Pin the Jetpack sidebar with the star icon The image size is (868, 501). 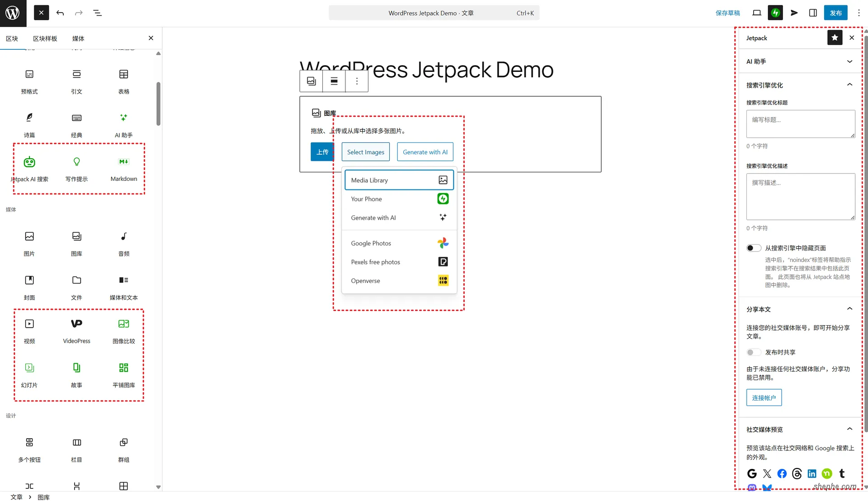tap(835, 38)
